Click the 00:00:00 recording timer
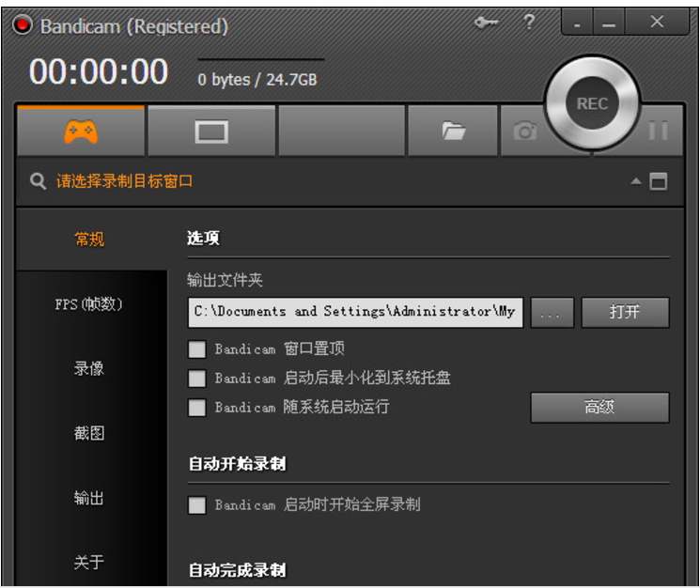This screenshot has height=588, width=700. pyautogui.click(x=99, y=71)
